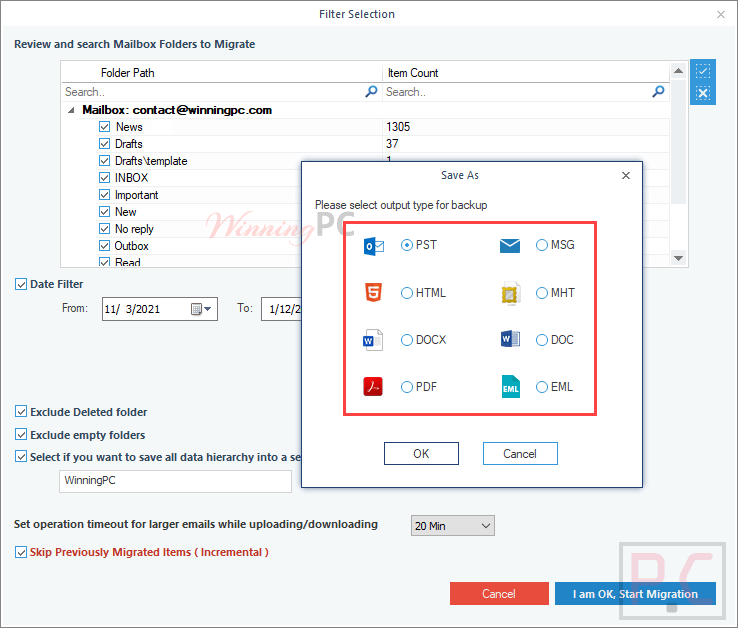Click folder list scrollbar up arrow
The height and width of the screenshot is (628, 738).
pyautogui.click(x=678, y=71)
